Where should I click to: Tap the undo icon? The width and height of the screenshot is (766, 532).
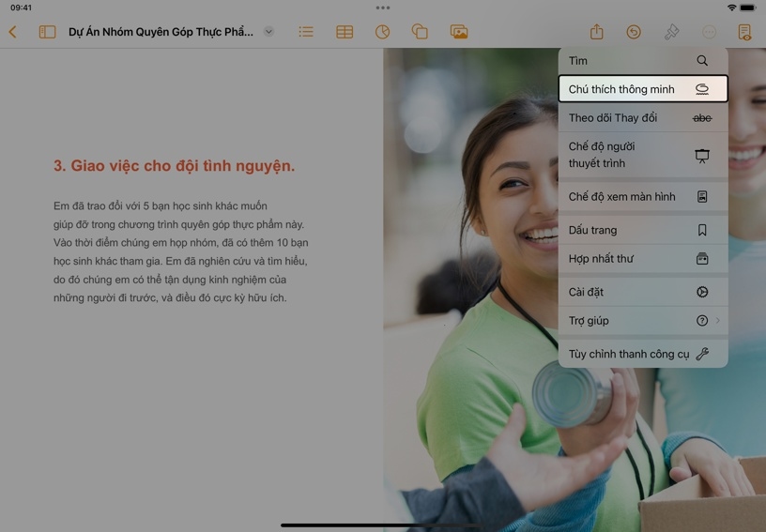point(634,32)
